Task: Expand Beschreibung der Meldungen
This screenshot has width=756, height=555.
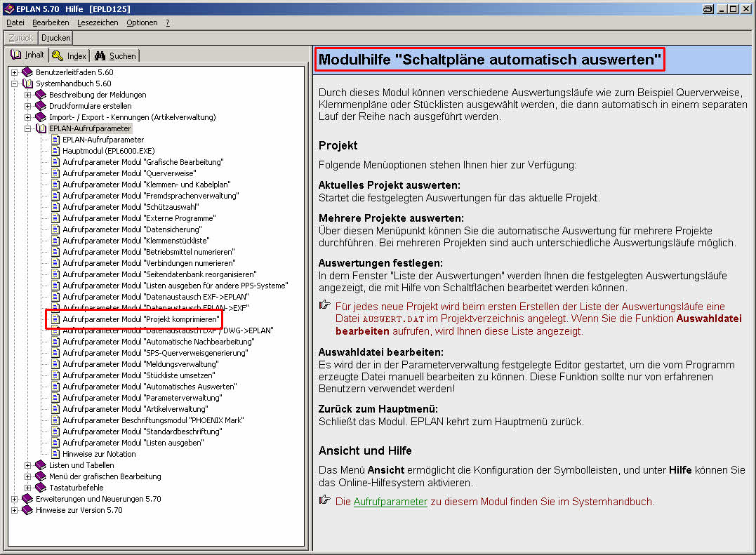Action: click(x=28, y=95)
